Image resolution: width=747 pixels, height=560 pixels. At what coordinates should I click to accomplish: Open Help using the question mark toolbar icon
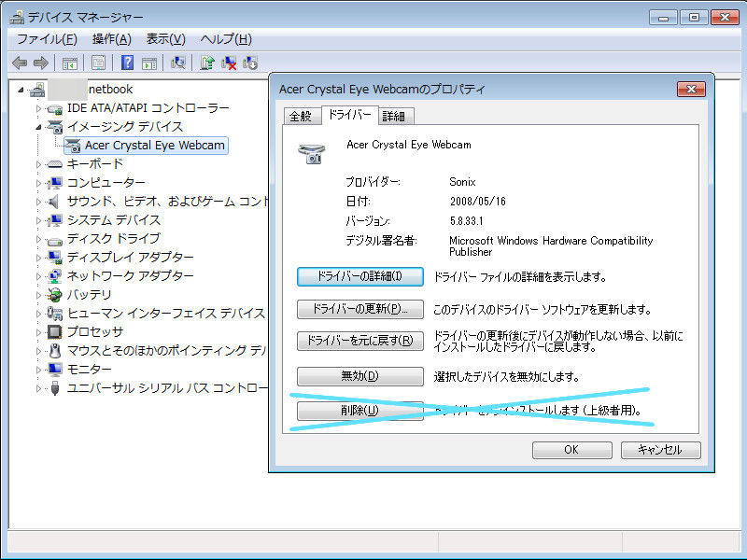(x=127, y=63)
